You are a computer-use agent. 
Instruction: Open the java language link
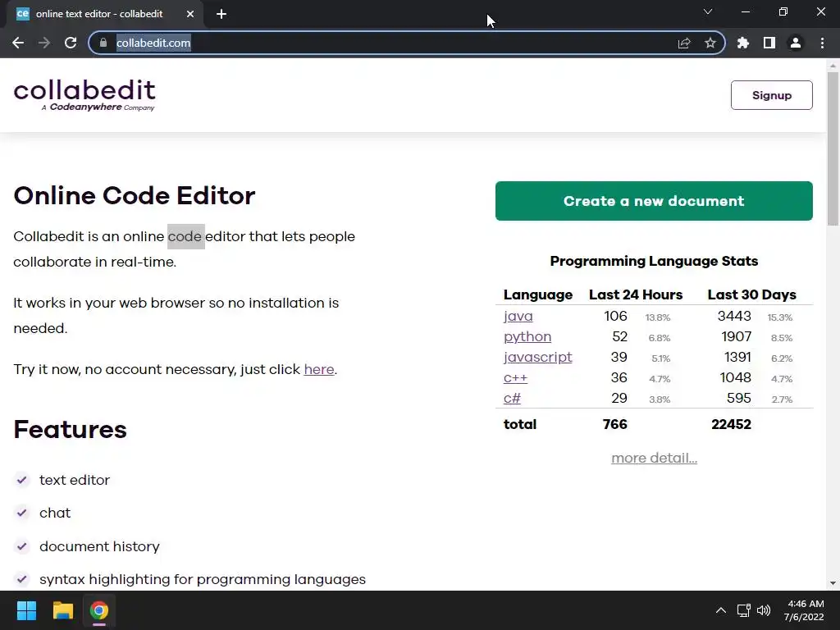click(518, 316)
